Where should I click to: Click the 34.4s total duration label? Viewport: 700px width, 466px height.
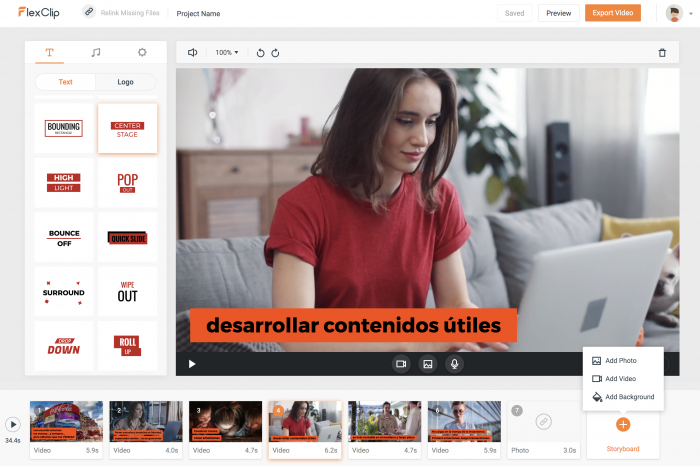coord(13,441)
